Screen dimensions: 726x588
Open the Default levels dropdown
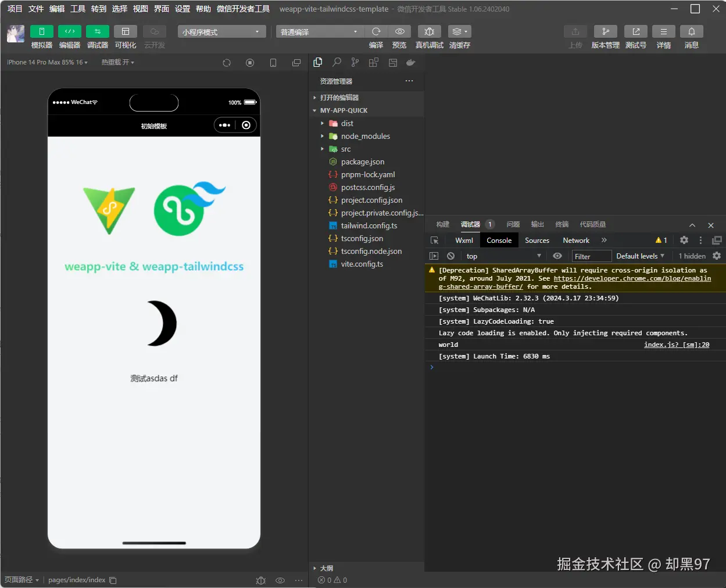(x=640, y=256)
